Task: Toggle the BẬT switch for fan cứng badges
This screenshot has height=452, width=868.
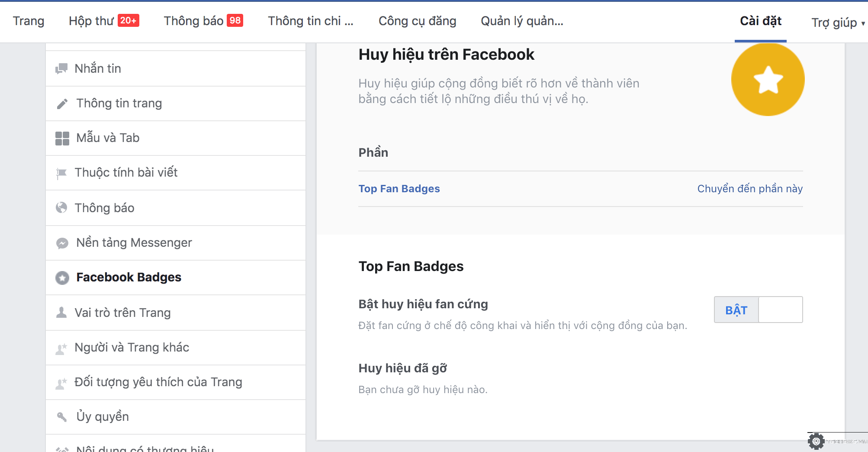Action: 759,310
